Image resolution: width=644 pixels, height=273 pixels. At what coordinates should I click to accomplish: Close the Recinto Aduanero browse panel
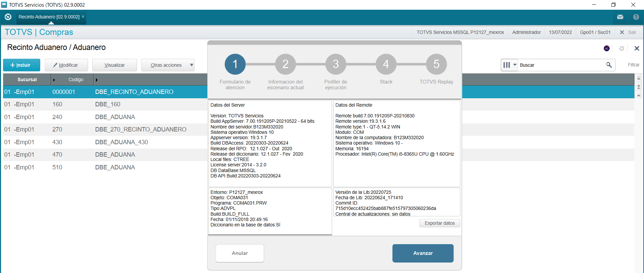[x=637, y=48]
